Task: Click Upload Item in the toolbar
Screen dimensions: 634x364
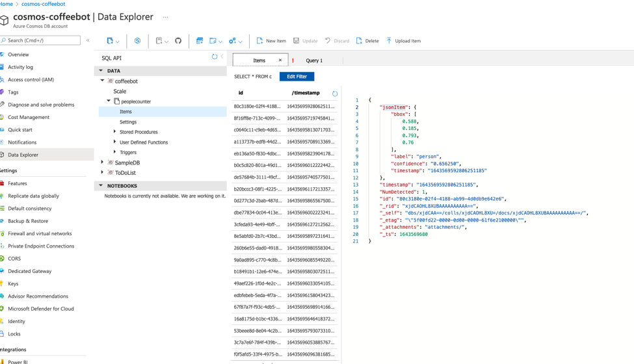Action: (404, 41)
